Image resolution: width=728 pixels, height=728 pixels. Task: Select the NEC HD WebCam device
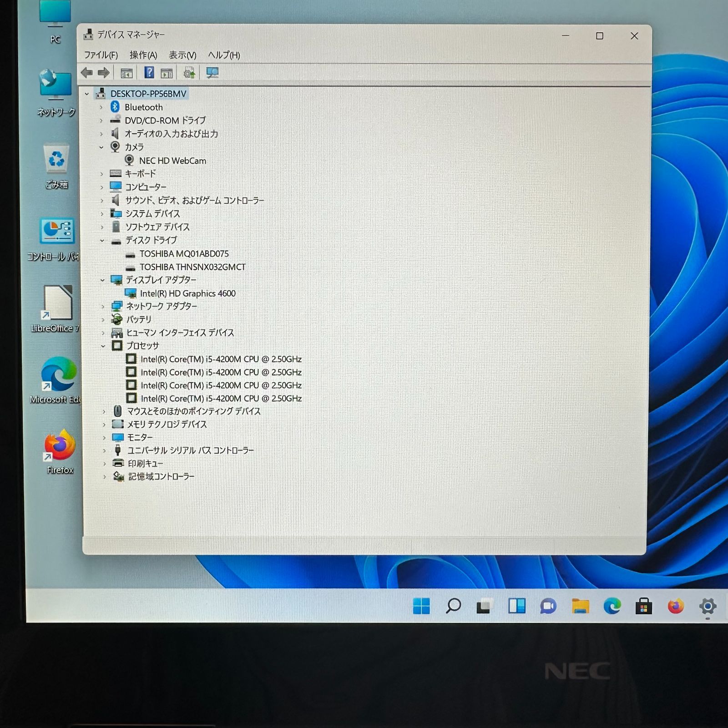pos(172,161)
